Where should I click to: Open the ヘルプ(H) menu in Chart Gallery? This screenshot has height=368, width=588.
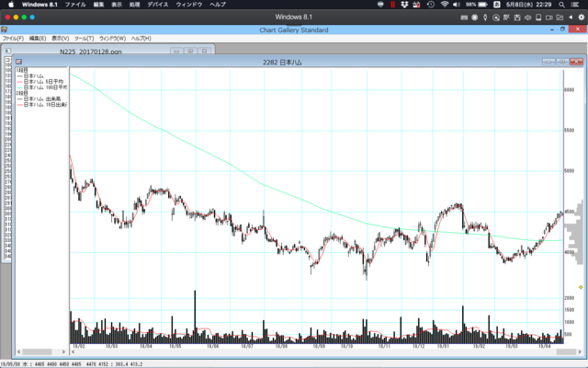click(x=141, y=39)
